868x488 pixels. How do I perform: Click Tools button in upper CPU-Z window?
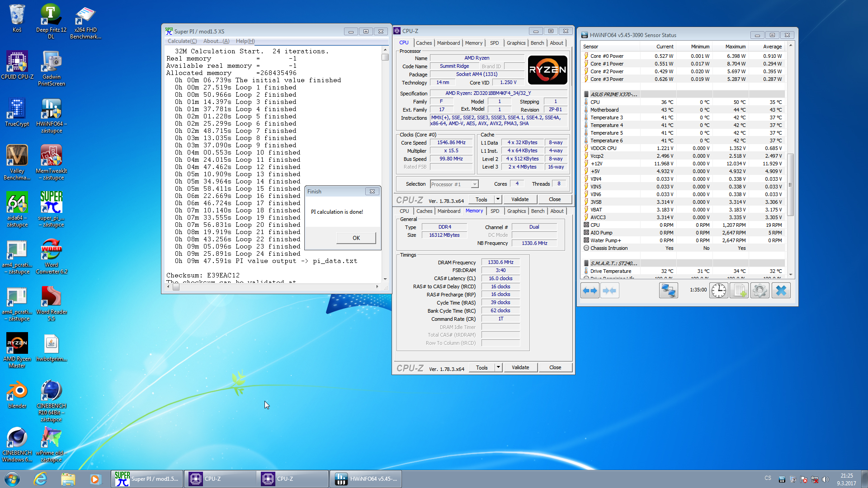coord(481,199)
